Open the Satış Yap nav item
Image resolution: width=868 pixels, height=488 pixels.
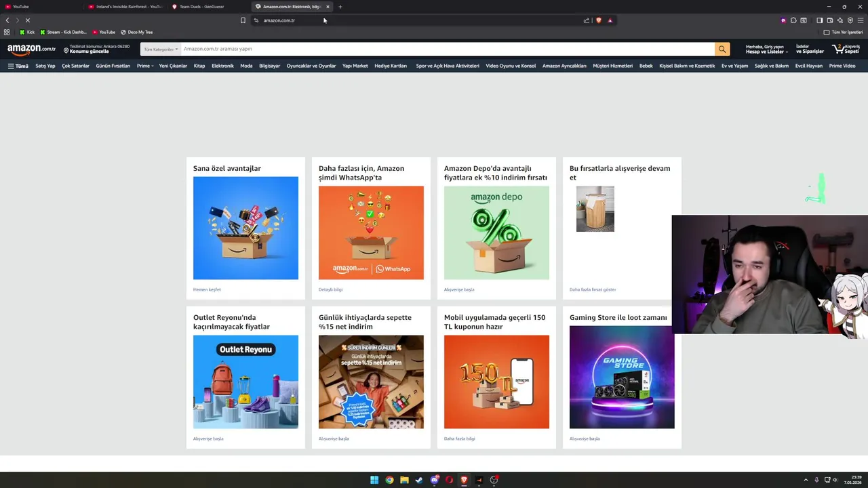click(45, 66)
